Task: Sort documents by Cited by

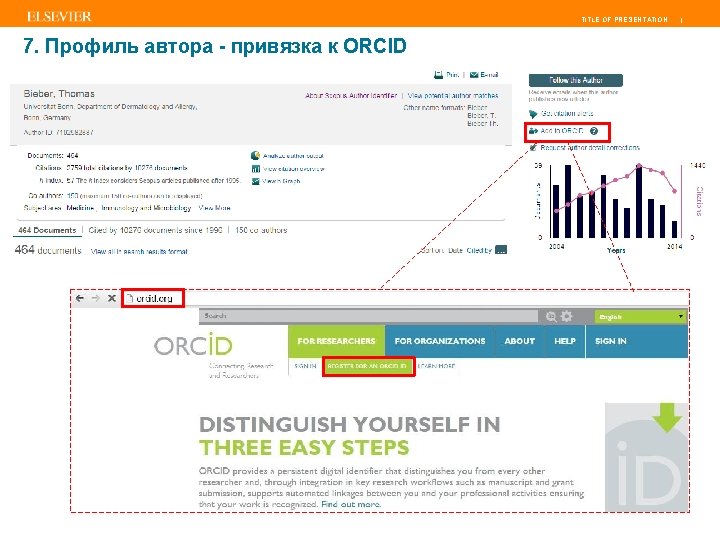Action: tap(479, 250)
